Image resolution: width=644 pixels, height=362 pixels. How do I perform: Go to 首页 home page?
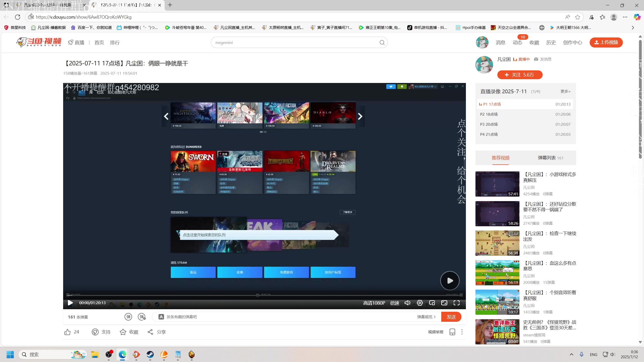[x=99, y=42]
